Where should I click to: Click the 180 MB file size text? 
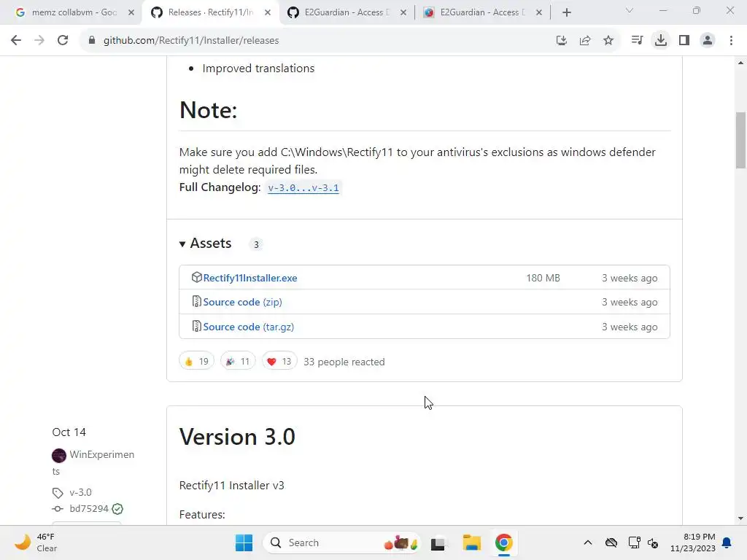[x=543, y=278]
